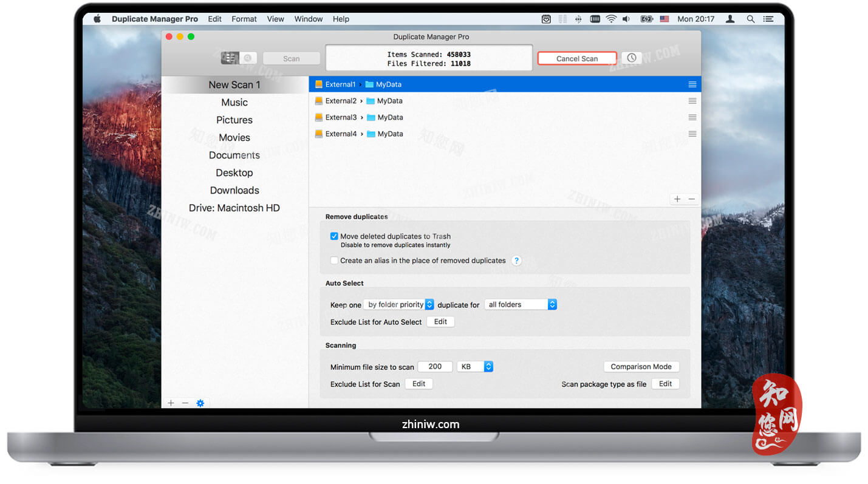Select Pictures in the sidebar
The width and height of the screenshot is (868, 484).
(x=234, y=120)
